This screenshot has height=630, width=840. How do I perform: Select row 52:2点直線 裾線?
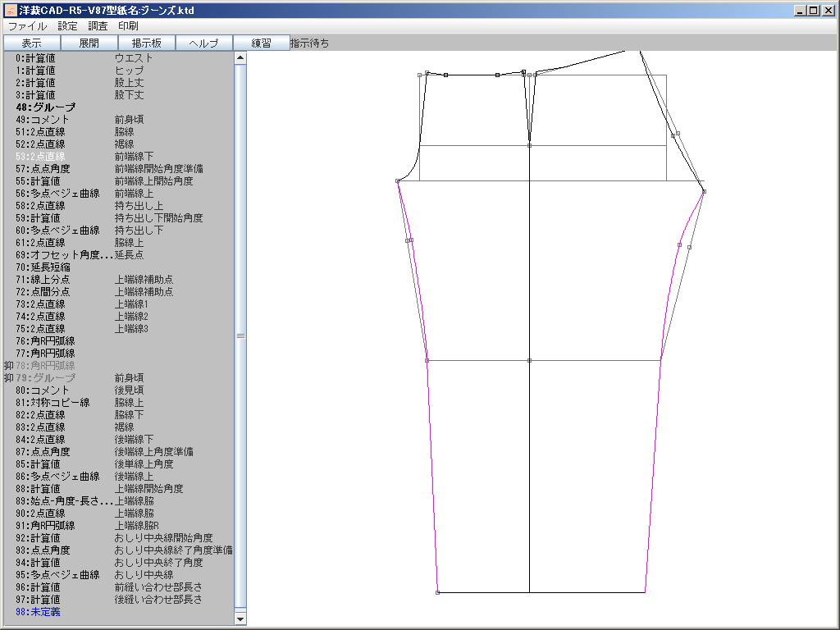pos(119,144)
